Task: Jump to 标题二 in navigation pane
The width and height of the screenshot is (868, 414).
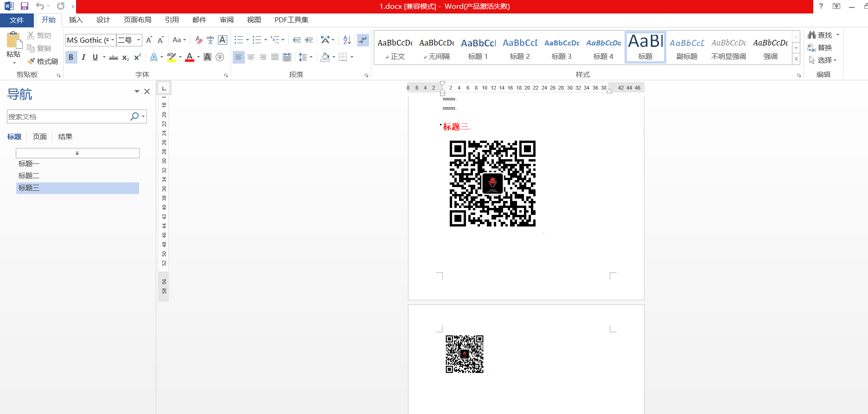Action: [x=29, y=175]
